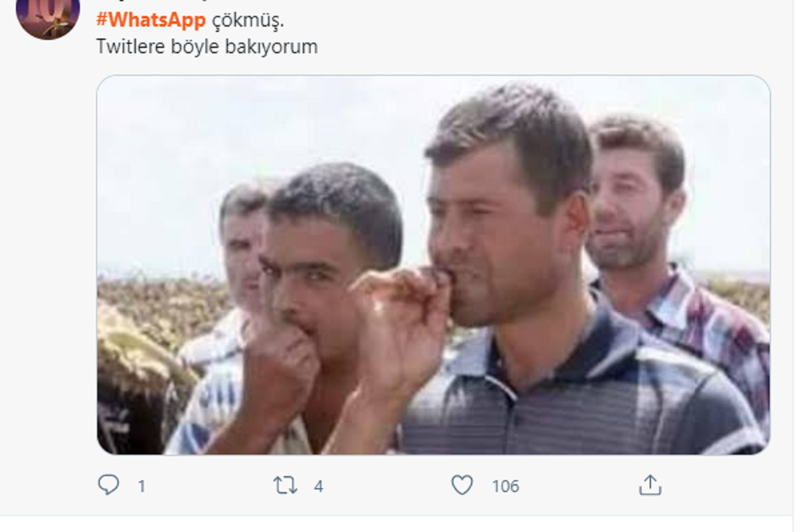Like the tweet with the heart icon

[x=462, y=486]
